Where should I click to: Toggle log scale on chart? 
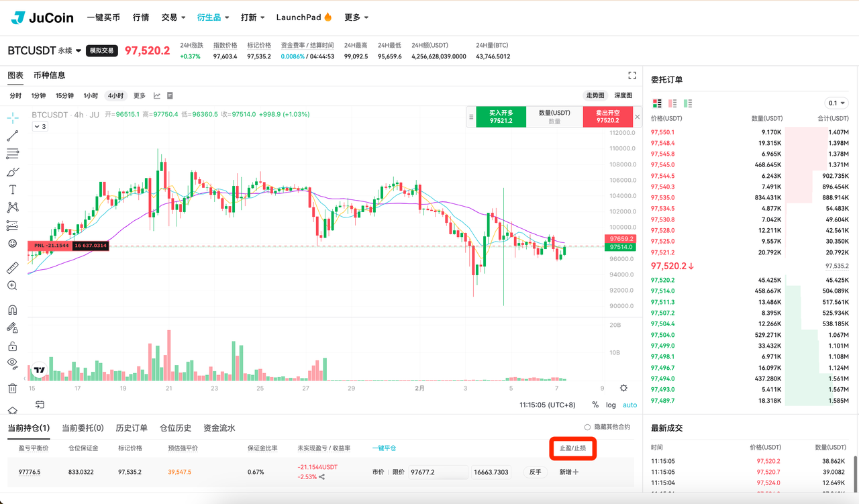click(x=611, y=405)
